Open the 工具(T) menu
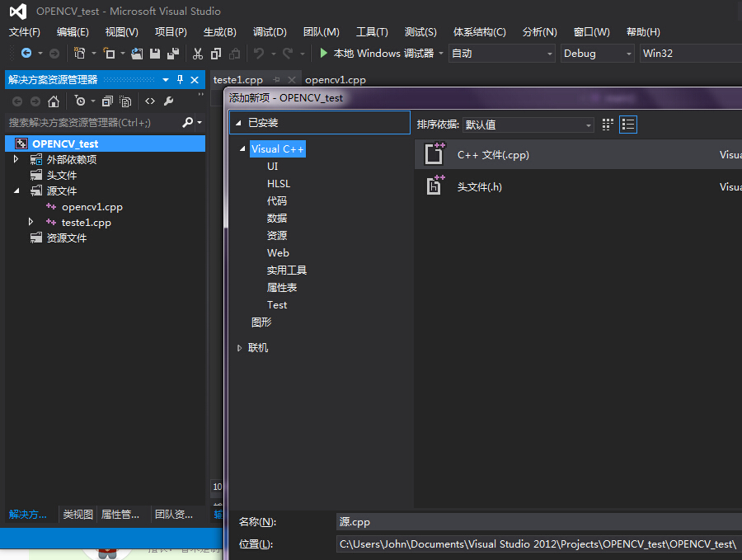 coord(372,31)
